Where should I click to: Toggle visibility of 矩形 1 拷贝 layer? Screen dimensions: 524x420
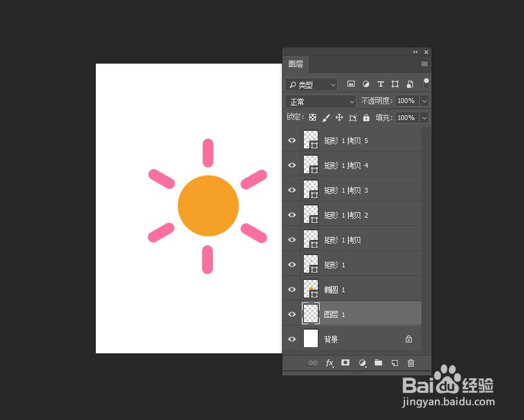(292, 239)
